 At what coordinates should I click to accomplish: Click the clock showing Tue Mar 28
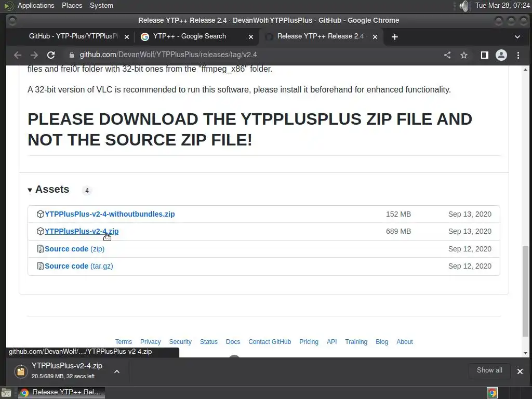502,5
